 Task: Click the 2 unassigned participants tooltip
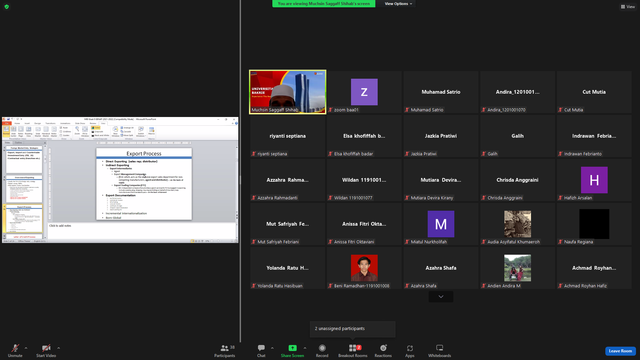pos(353,329)
